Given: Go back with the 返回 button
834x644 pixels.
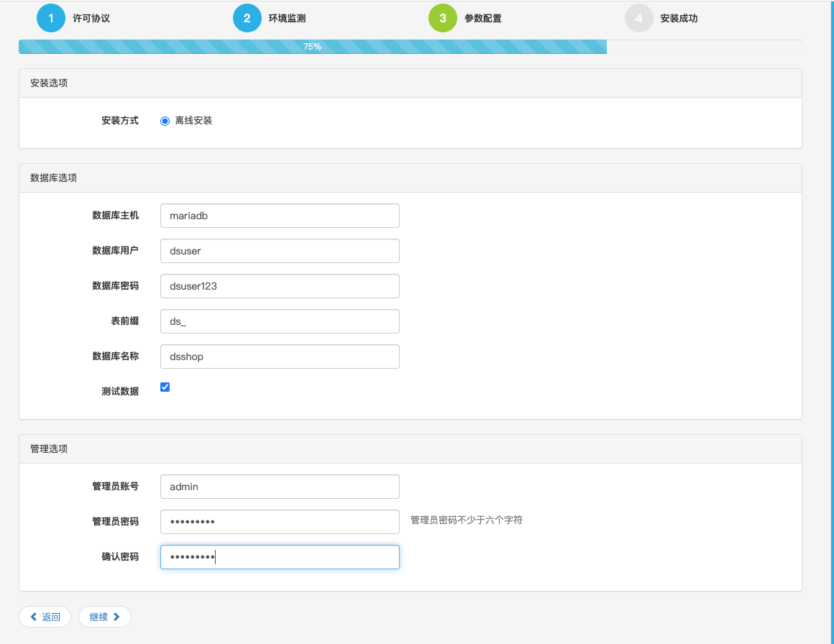Looking at the screenshot, I should click(45, 617).
